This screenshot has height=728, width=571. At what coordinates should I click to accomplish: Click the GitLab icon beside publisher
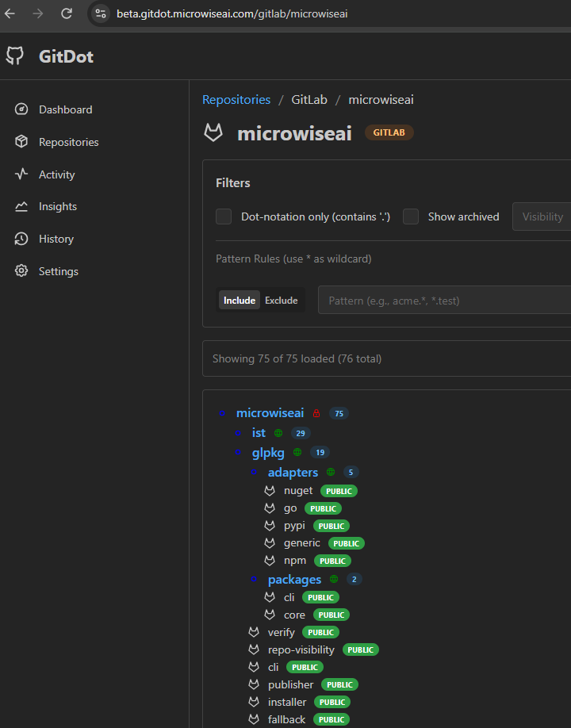pyautogui.click(x=254, y=684)
